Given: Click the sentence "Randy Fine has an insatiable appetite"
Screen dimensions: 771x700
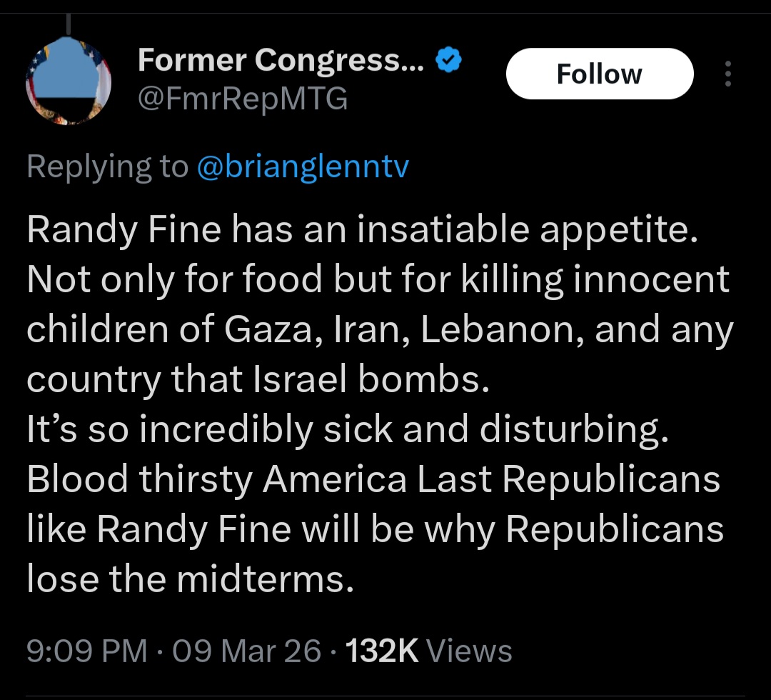Looking at the screenshot, I should click(x=361, y=229).
